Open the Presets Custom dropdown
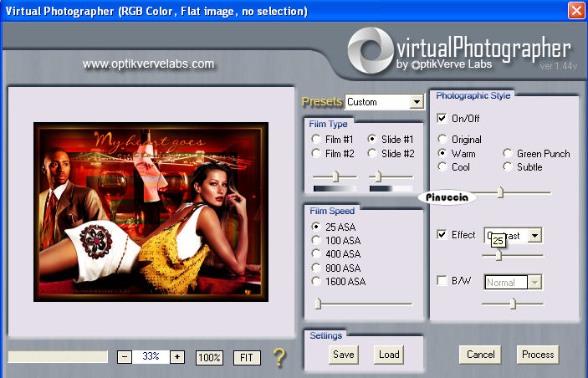The height and width of the screenshot is (378, 588). (417, 102)
